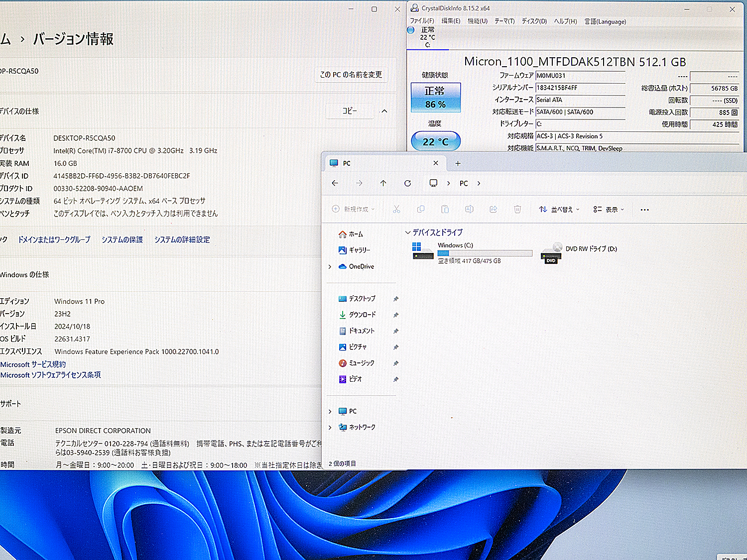
Task: Add a new Explorer tab with plus
Action: click(x=458, y=163)
